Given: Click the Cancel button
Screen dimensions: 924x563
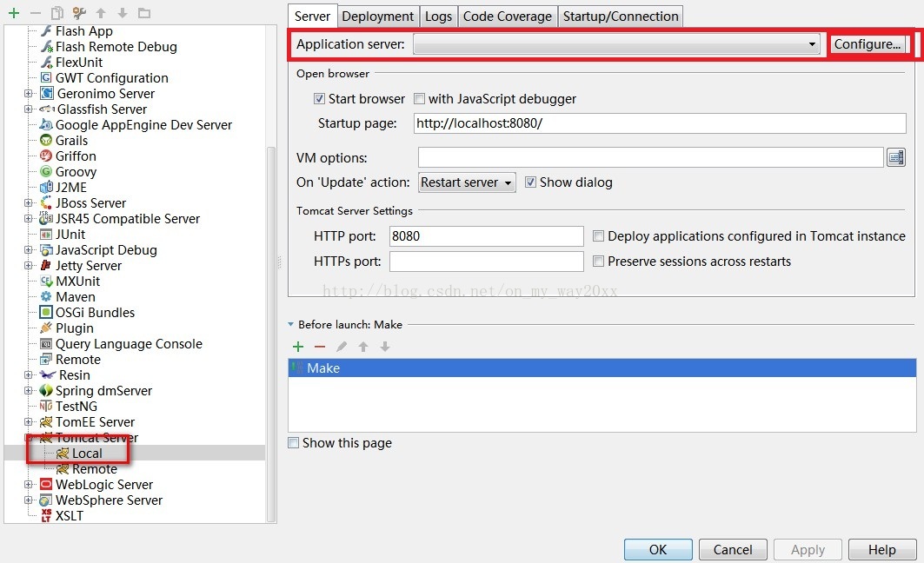Looking at the screenshot, I should click(733, 549).
